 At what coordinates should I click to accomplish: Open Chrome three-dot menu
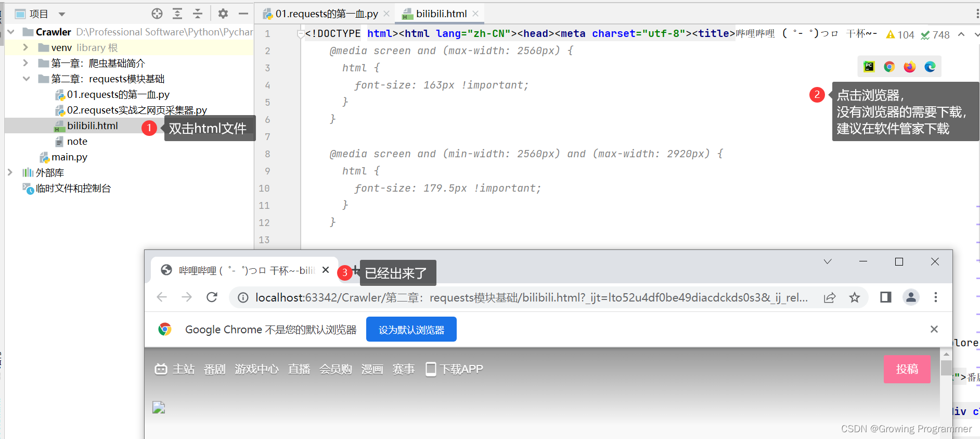[936, 297]
